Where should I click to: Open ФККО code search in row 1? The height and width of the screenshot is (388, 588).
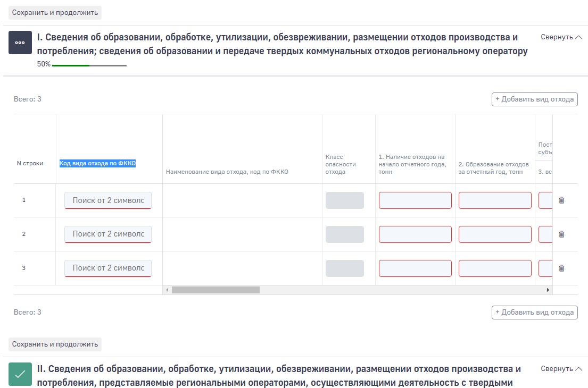coord(108,200)
